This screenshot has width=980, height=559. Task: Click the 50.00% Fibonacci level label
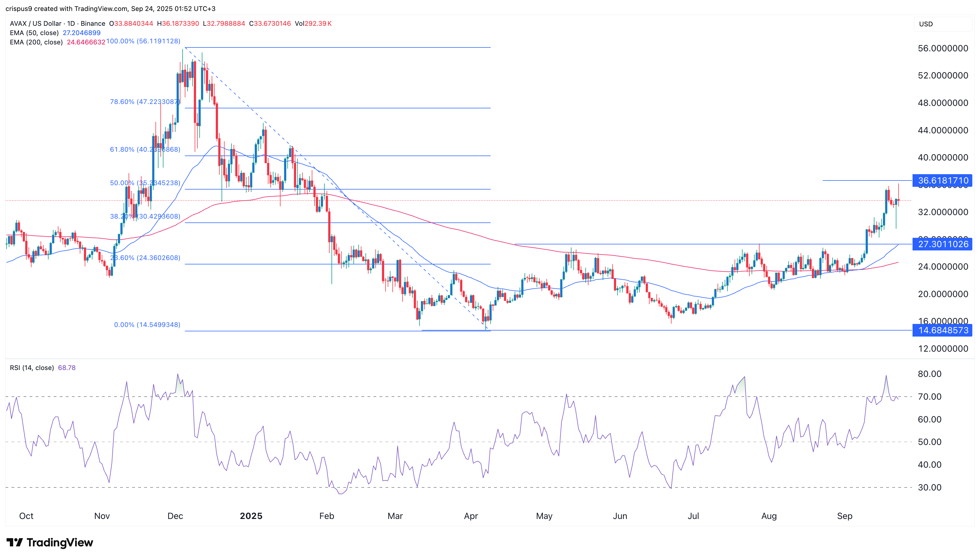[x=145, y=183]
